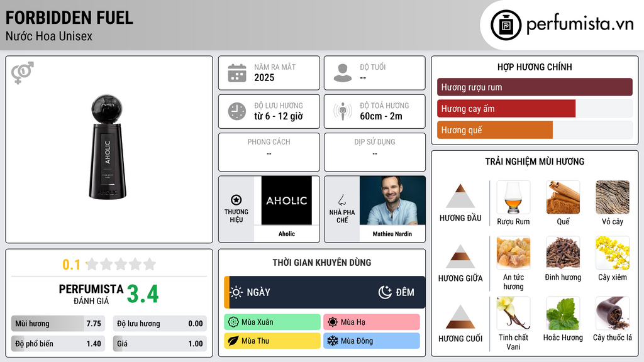The height and width of the screenshot is (362, 644).
Task: Click the Hương rượu rum accord bar
Action: click(x=535, y=87)
